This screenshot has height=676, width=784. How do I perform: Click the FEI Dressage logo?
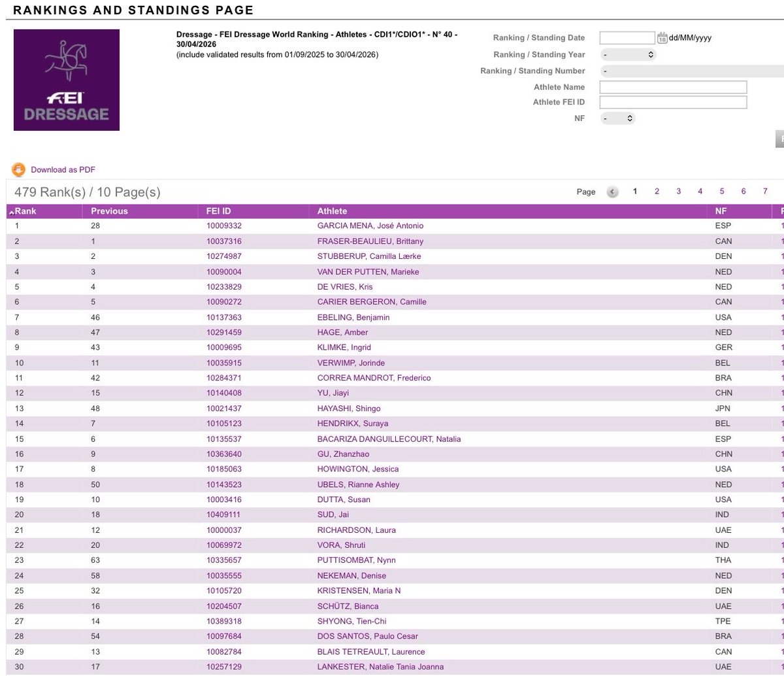click(67, 80)
